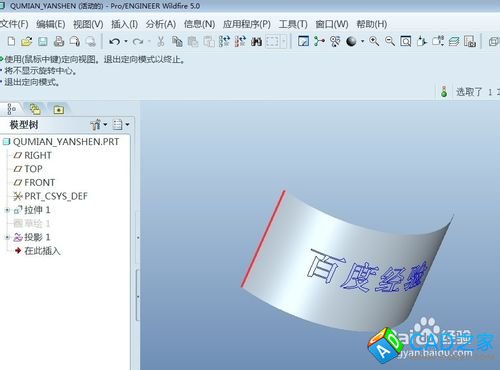Image resolution: width=500 pixels, height=370 pixels.
Task: Click the Cut scissors icon
Action: [160, 41]
